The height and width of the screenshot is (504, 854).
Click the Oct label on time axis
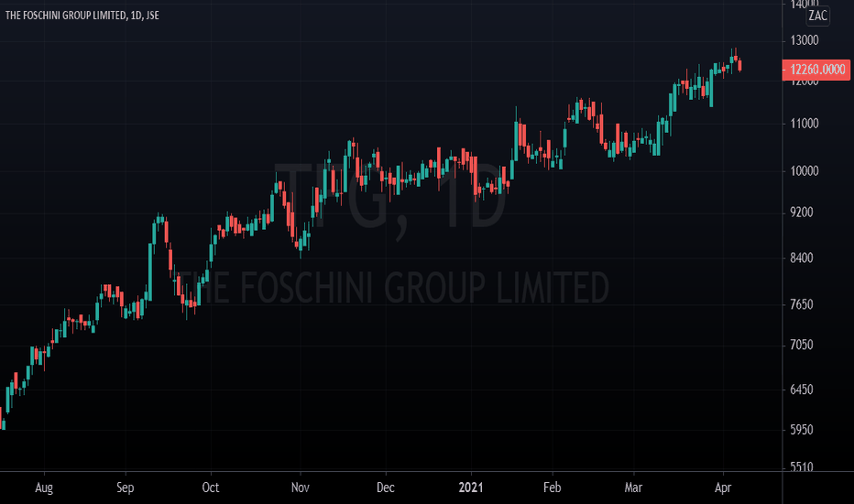click(x=211, y=488)
